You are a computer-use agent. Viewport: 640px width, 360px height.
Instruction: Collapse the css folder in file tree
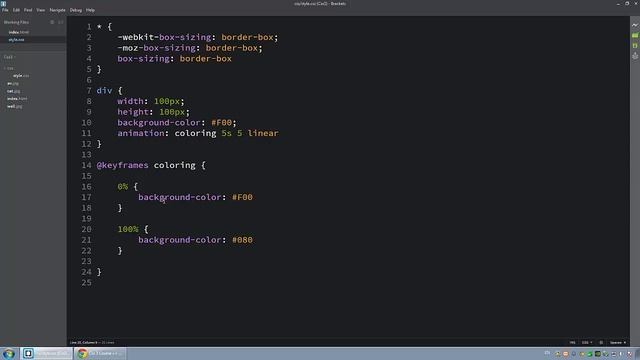coord(9,68)
